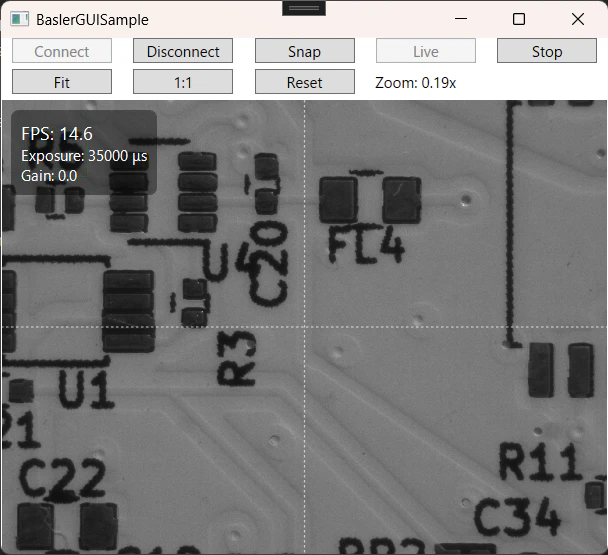The width and height of the screenshot is (608, 555).
Task: Click the greyed-out Live button
Action: (426, 51)
